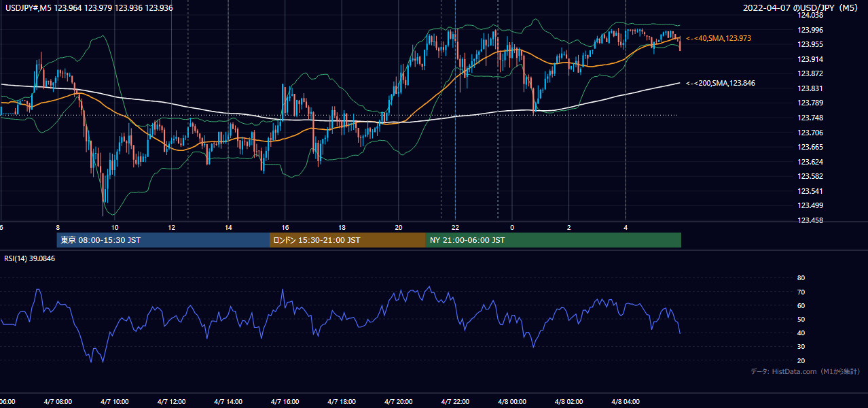Click the 2022-04-07 USD/JPY (M5) chart title

801,7
